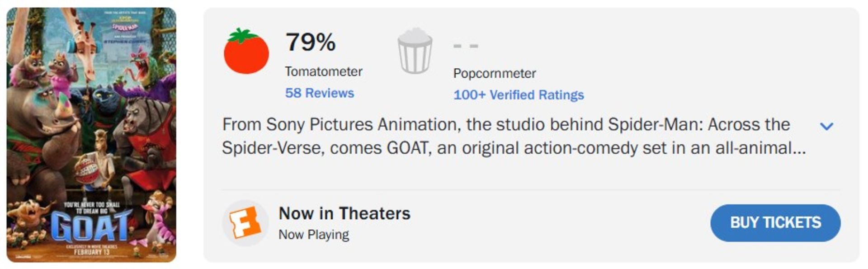The height and width of the screenshot is (269, 868).
Task: Select the Tomatometer label
Action: (323, 71)
